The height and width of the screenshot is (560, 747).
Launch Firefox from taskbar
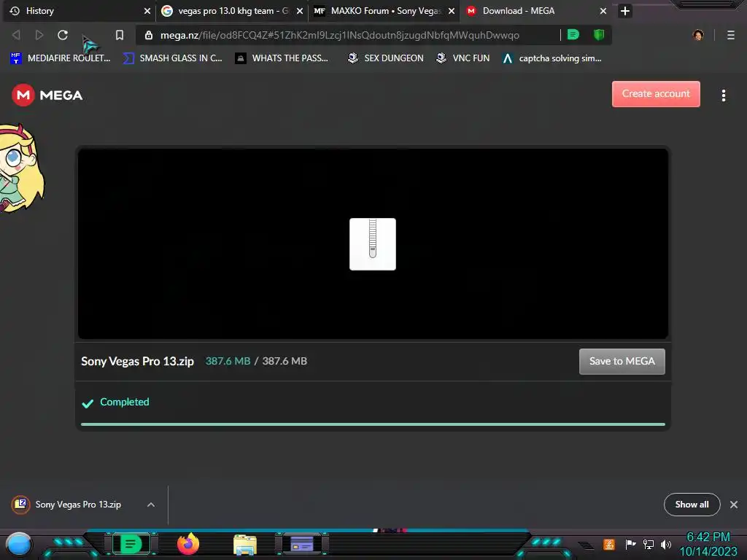(x=187, y=544)
